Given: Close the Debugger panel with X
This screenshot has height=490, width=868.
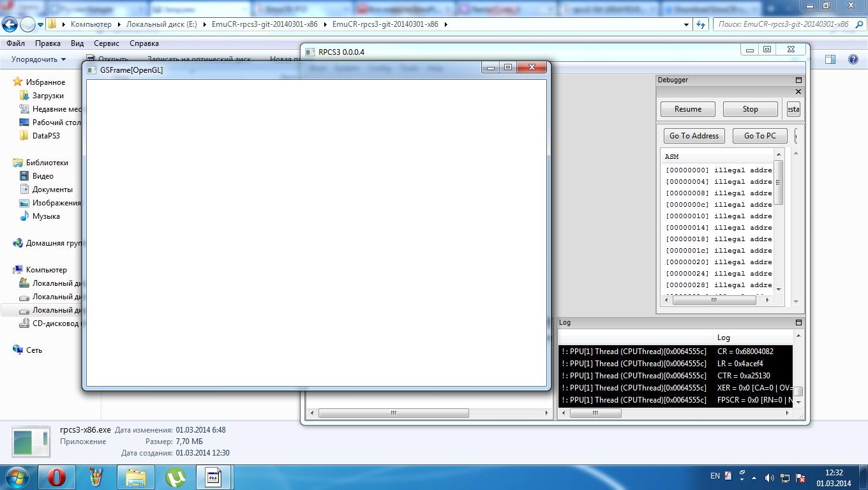Looking at the screenshot, I should (x=798, y=92).
